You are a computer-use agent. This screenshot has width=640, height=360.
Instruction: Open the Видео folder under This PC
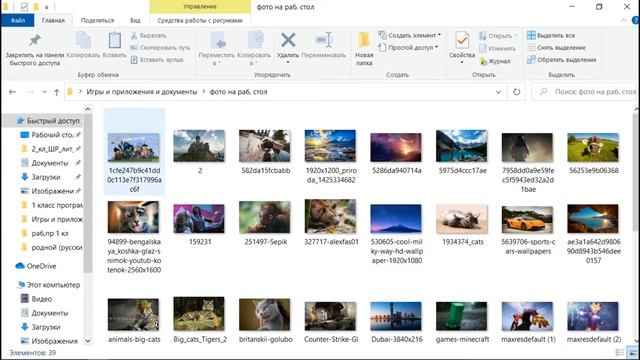(41, 299)
